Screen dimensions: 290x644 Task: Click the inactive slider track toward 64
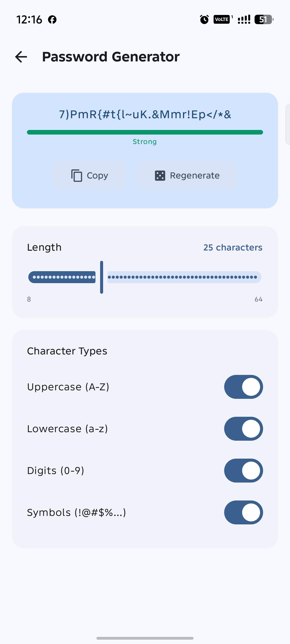(184, 277)
